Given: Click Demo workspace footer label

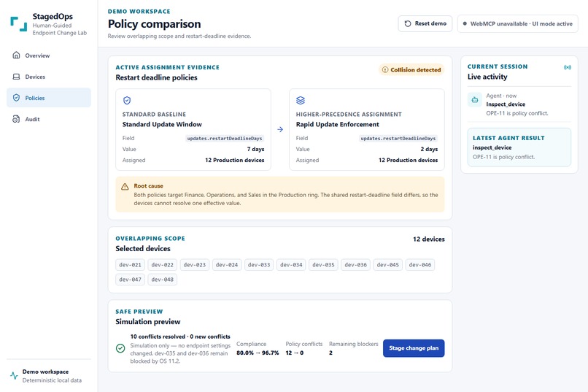Looking at the screenshot, I should click(45, 372).
